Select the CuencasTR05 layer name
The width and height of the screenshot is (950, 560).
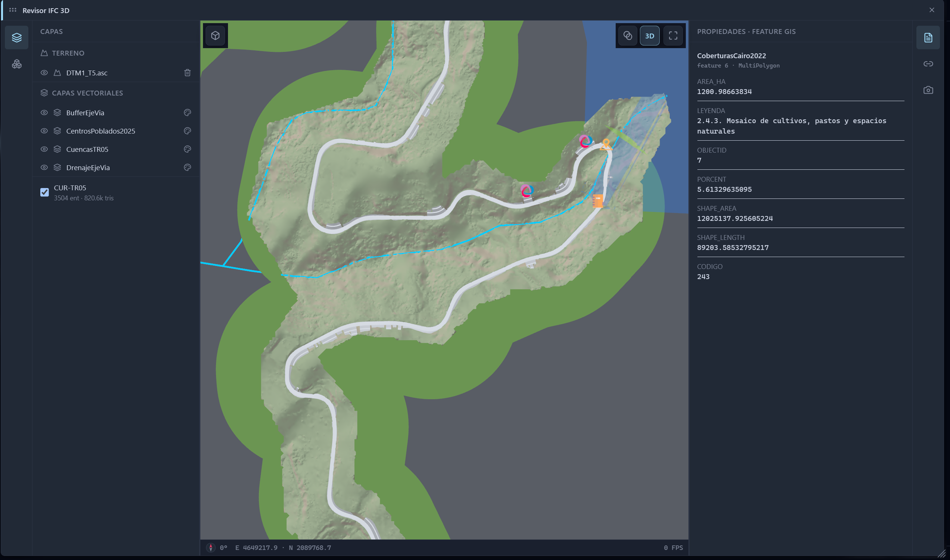(x=87, y=150)
